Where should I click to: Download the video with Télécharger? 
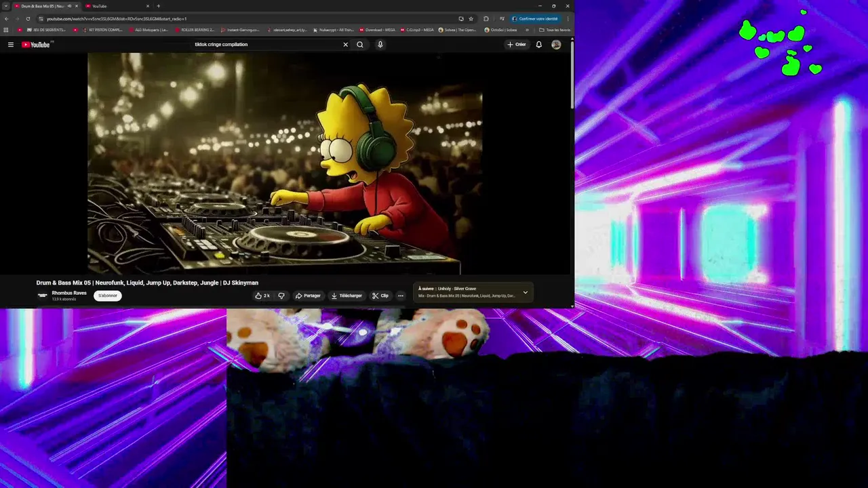pos(347,296)
